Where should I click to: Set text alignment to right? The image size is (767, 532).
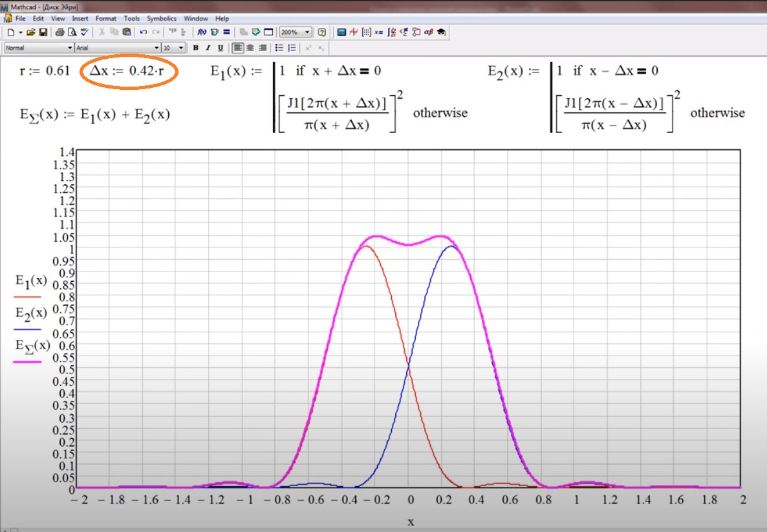pyautogui.click(x=263, y=48)
